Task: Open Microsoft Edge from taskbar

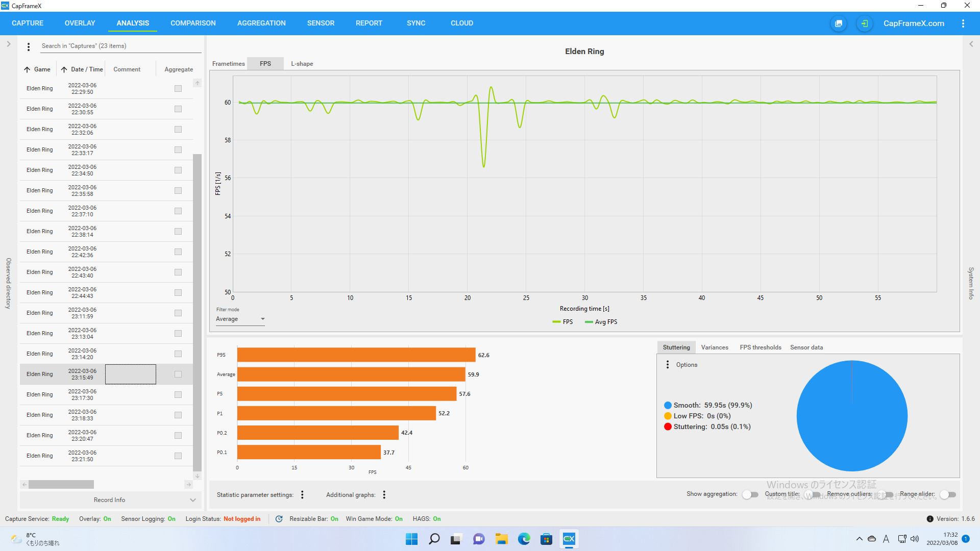Action: 524,539
